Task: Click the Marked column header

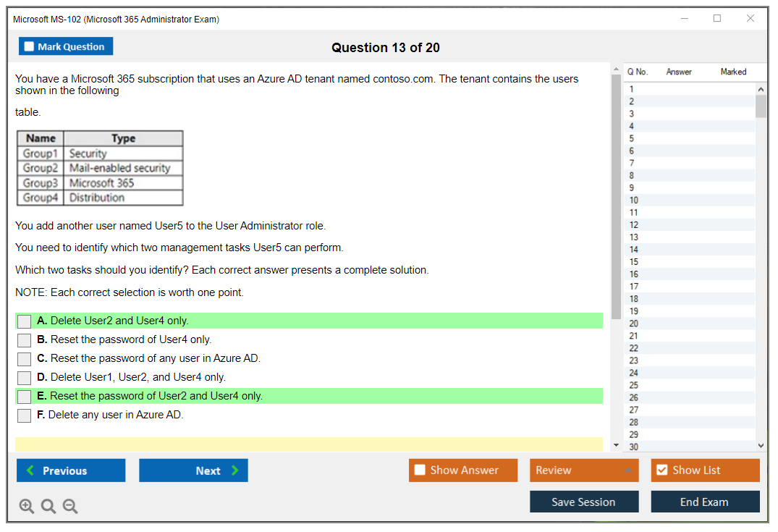Action: (x=733, y=72)
